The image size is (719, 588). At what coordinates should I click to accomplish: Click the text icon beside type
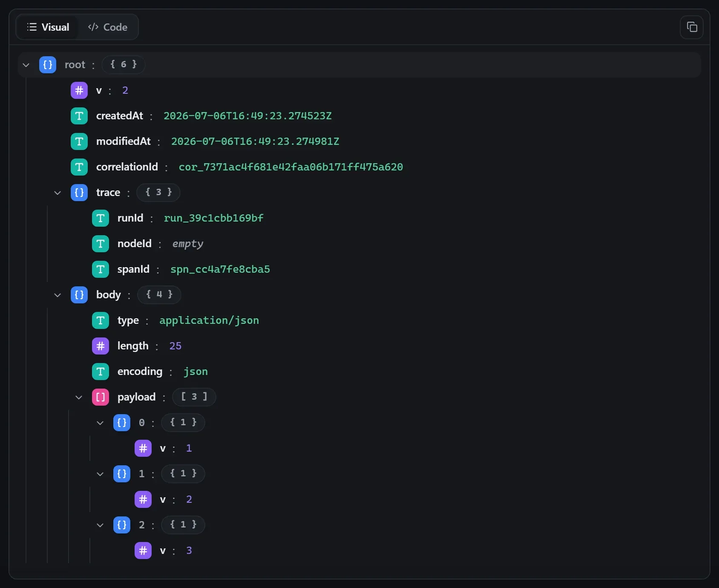[101, 320]
